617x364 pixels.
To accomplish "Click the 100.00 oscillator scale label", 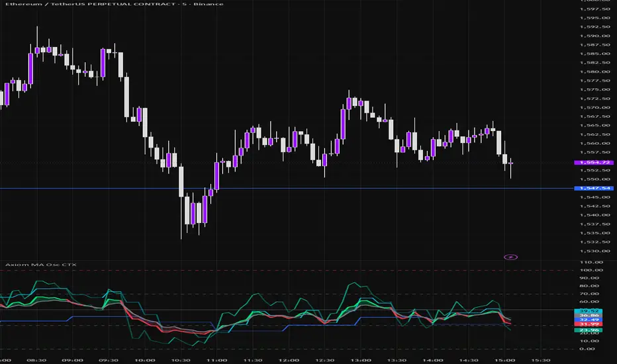I will click(591, 270).
